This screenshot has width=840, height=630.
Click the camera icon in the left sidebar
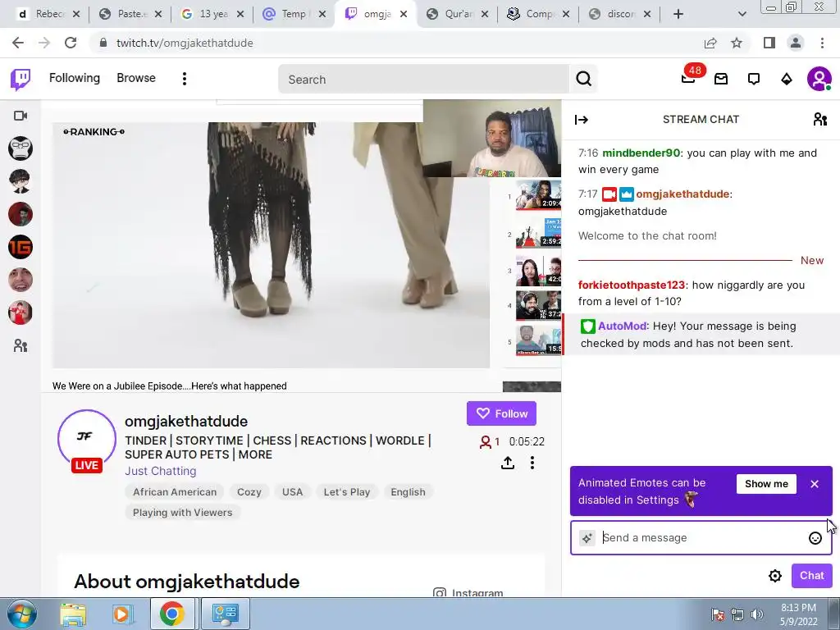point(21,116)
